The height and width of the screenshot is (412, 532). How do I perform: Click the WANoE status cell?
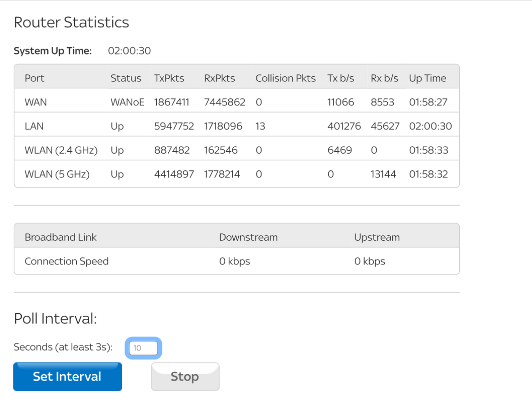tap(127, 102)
